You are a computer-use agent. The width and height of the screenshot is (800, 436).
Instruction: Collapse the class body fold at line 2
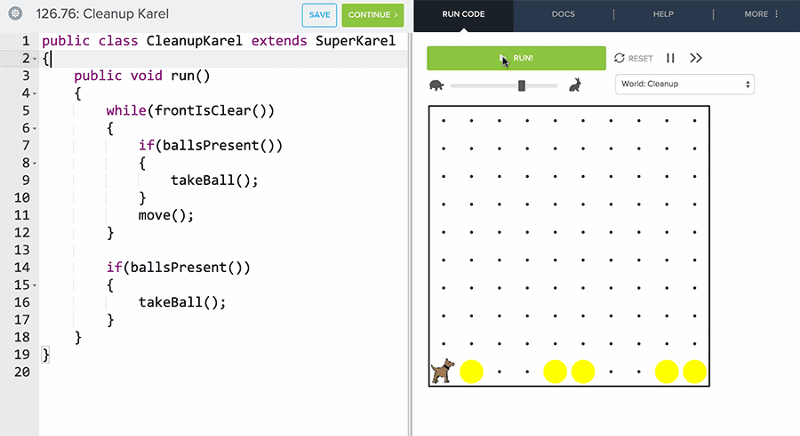pos(34,59)
